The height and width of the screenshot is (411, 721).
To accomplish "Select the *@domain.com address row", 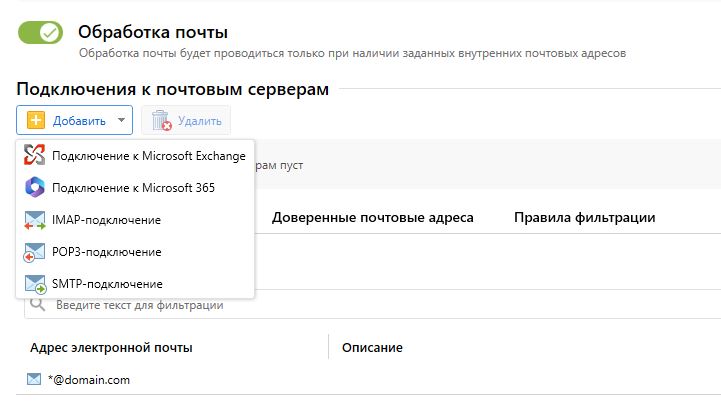I will [x=368, y=380].
